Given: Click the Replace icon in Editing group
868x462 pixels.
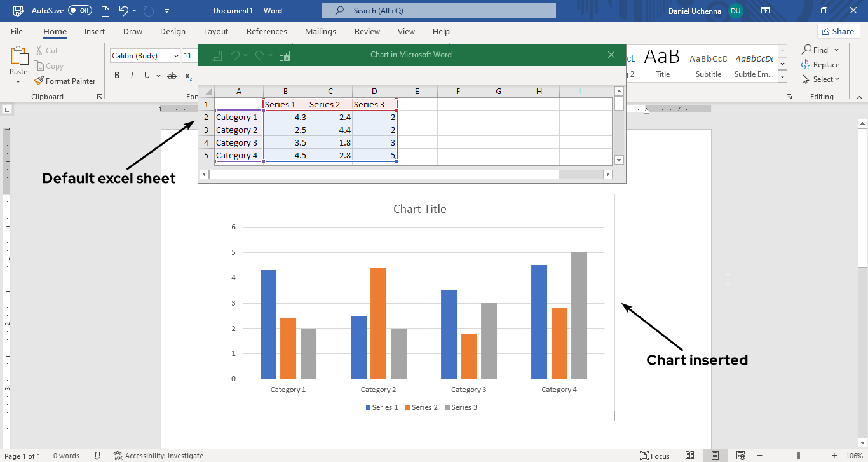Looking at the screenshot, I should click(806, 65).
